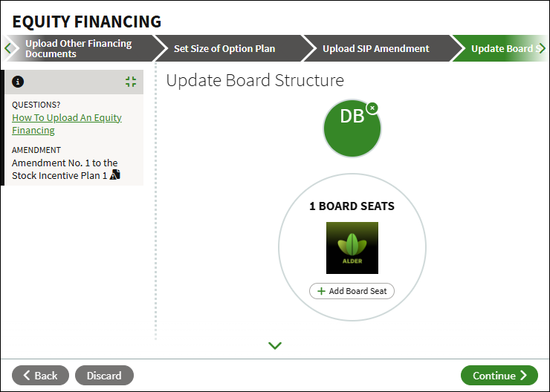This screenshot has width=550, height=392.
Task: Expand more content with the green down chevron
Action: coord(275,345)
